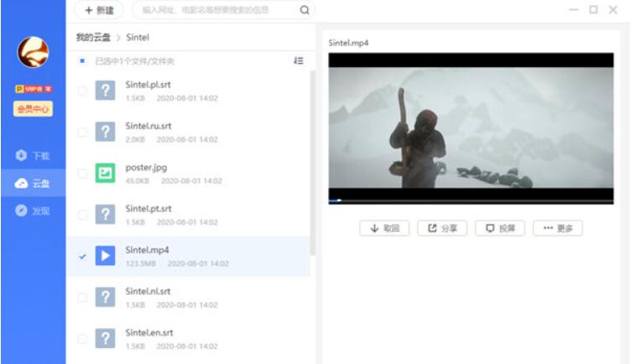Switch to the 发现 discover section

click(x=33, y=211)
